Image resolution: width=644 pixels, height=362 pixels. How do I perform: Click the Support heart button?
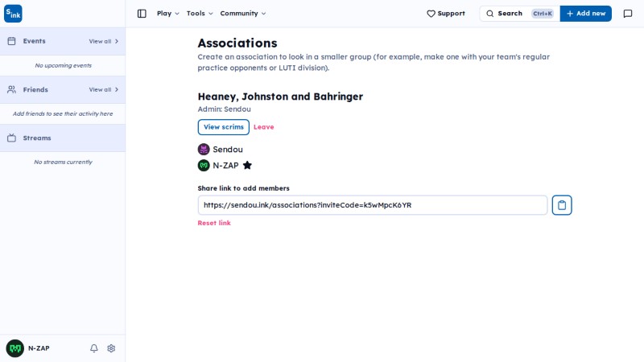(x=446, y=14)
